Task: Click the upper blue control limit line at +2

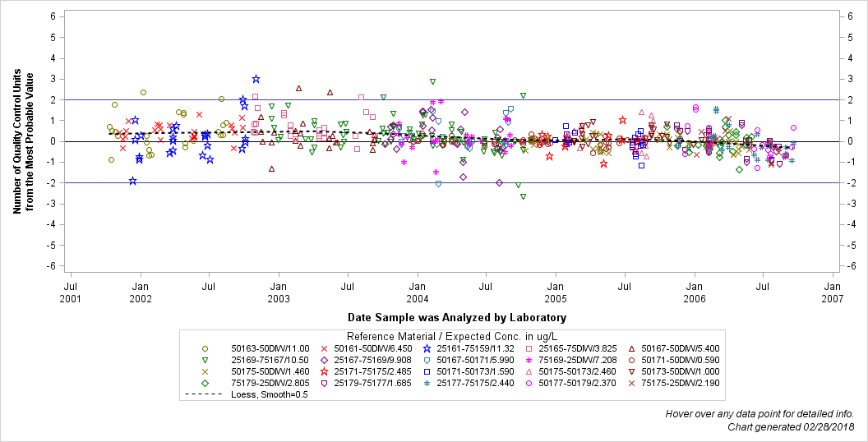Action: click(452, 100)
